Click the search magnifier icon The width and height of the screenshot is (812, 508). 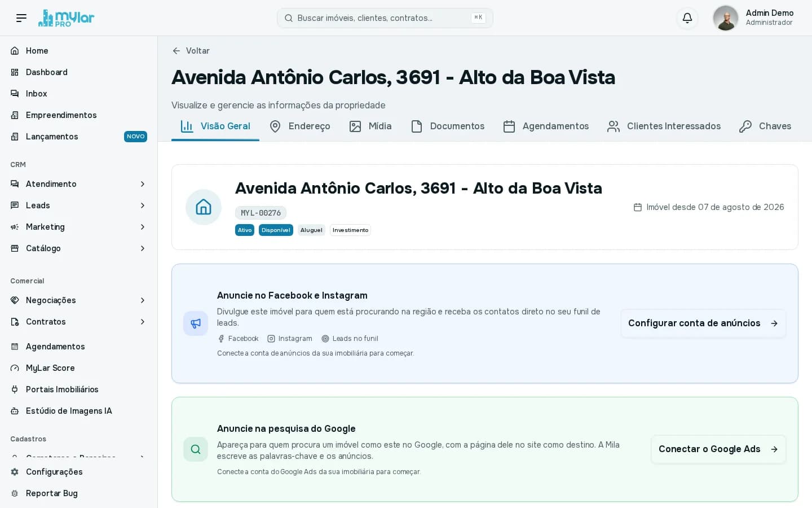point(289,18)
